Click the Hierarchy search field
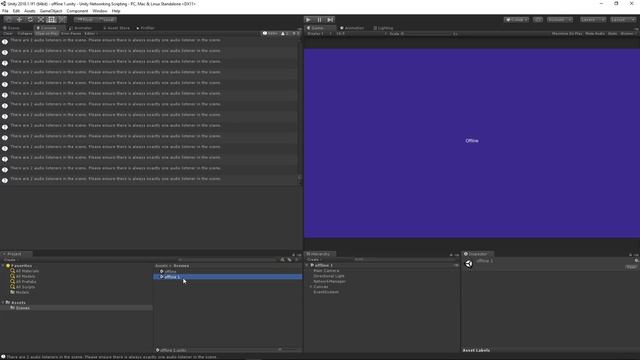 point(404,260)
